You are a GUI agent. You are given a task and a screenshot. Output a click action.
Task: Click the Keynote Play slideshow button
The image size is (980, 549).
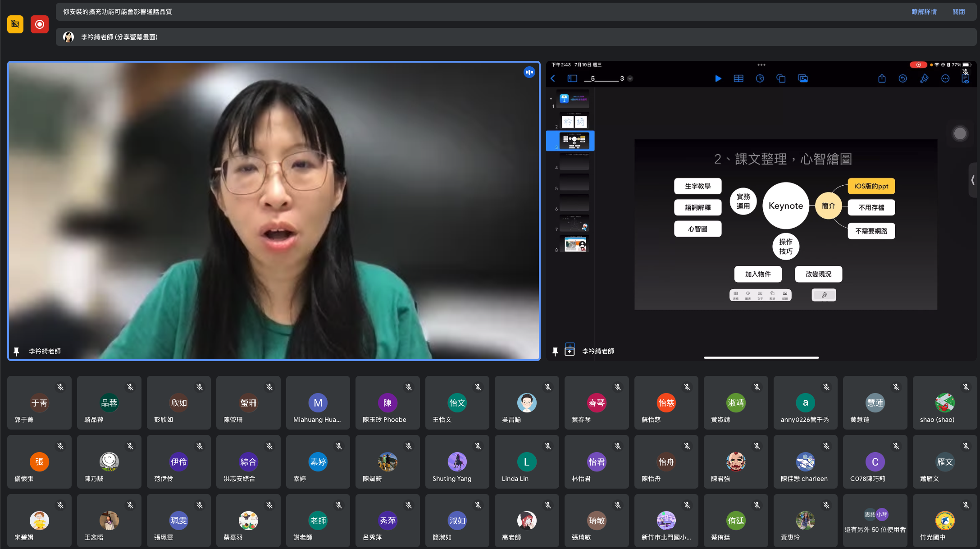click(x=718, y=78)
